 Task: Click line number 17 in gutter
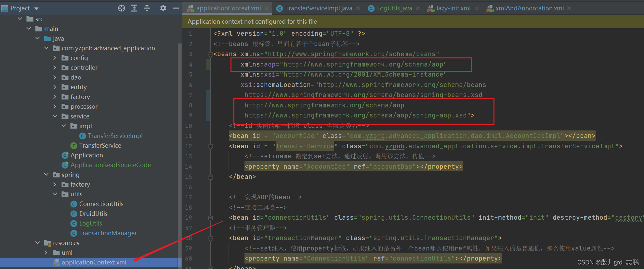click(x=189, y=197)
